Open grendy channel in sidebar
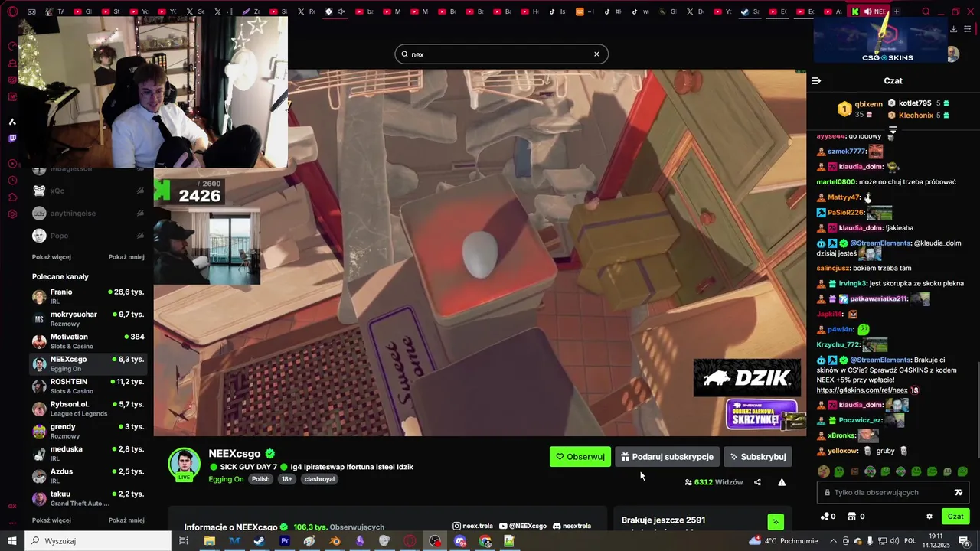This screenshot has height=551, width=980. click(x=88, y=431)
